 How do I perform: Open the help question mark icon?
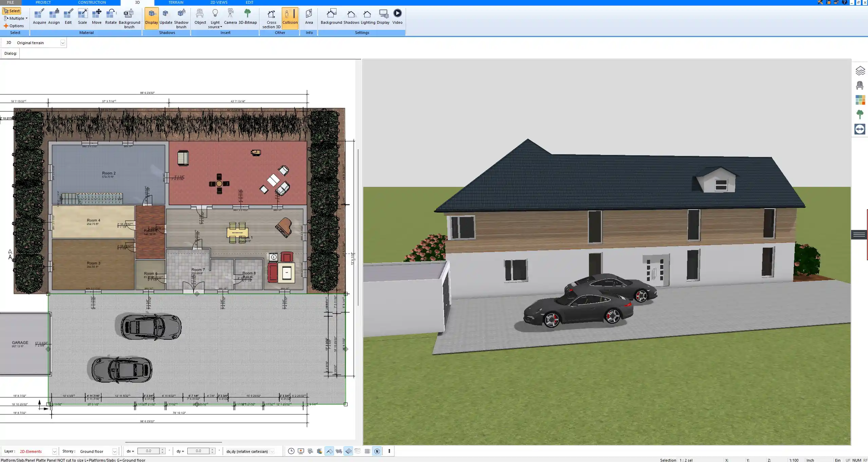[x=845, y=2]
